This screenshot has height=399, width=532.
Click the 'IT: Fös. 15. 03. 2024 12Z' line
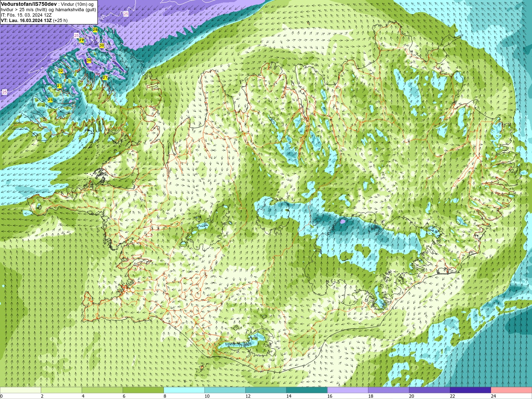pyautogui.click(x=26, y=15)
